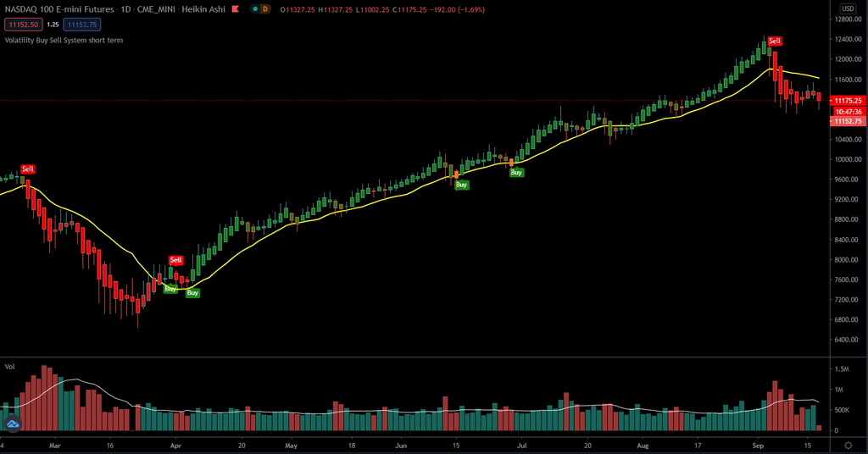Click the 1.5M volume axis label
This screenshot has height=454, width=868.
click(842, 368)
